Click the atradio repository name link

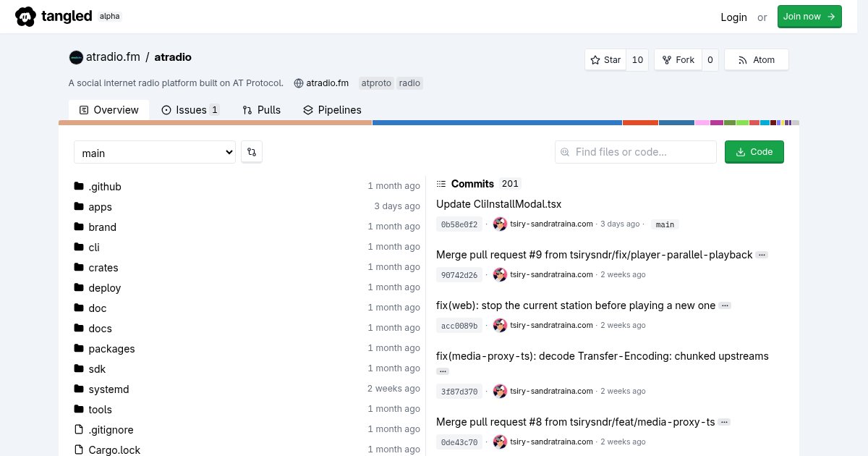coord(173,57)
